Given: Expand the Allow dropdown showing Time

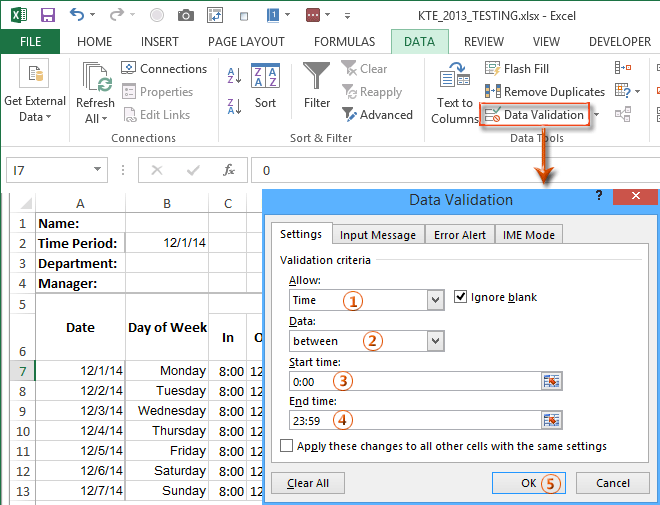Looking at the screenshot, I should [x=435, y=300].
